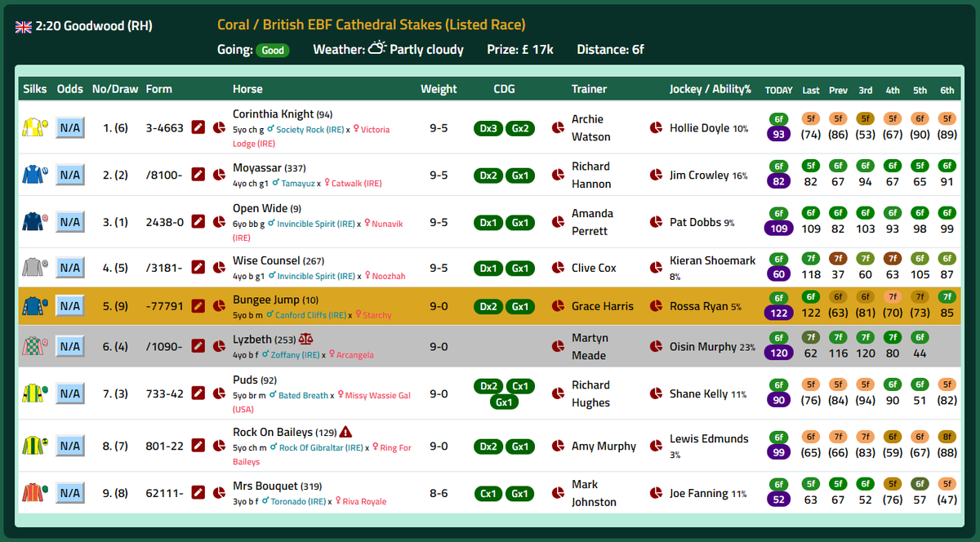Open dam link Arcangela
980x542 pixels.
[352, 355]
